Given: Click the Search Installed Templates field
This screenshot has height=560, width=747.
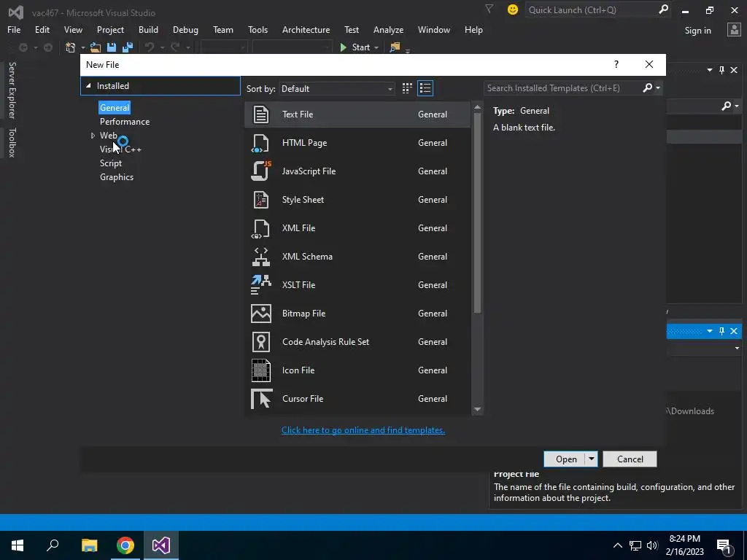Looking at the screenshot, I should pos(562,87).
